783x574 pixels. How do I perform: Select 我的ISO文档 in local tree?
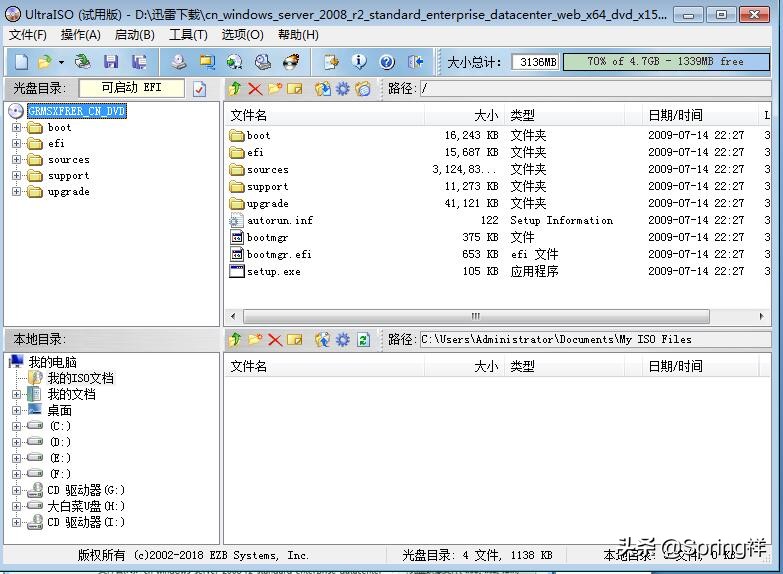click(80, 378)
